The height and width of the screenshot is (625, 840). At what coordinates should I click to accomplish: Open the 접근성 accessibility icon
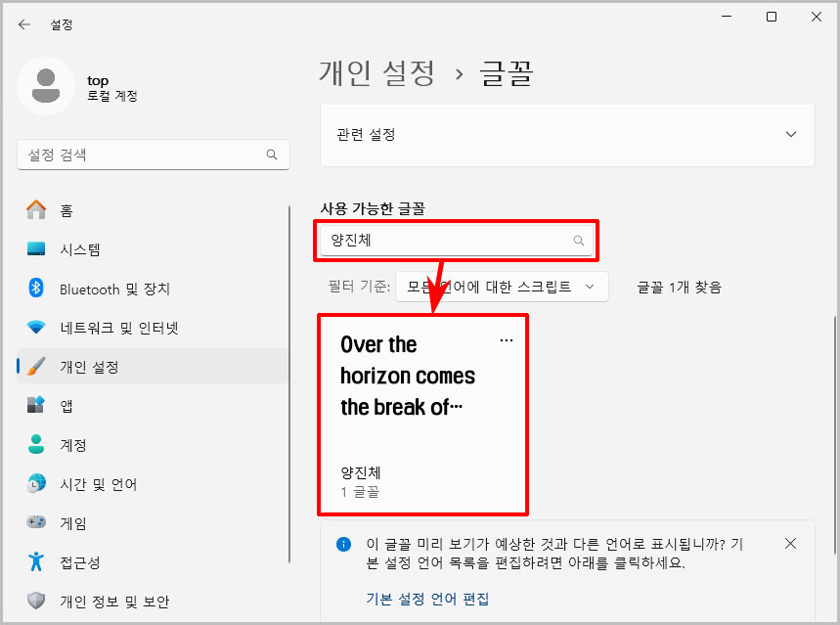tap(38, 562)
